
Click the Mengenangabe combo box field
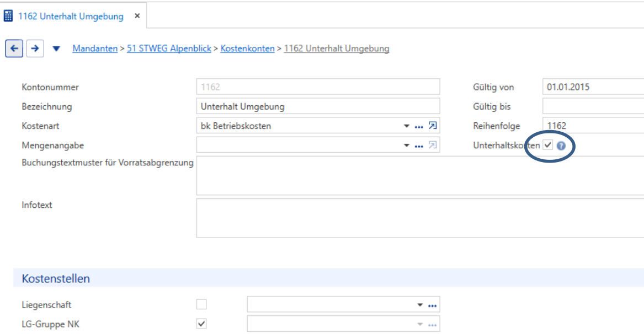pyautogui.click(x=318, y=145)
